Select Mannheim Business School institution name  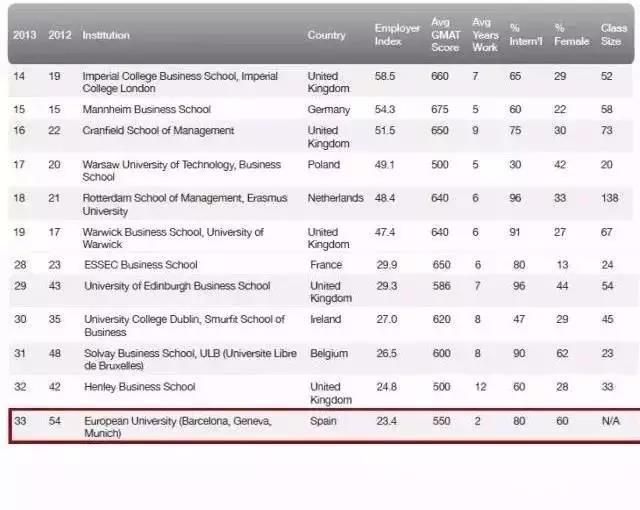point(146,109)
